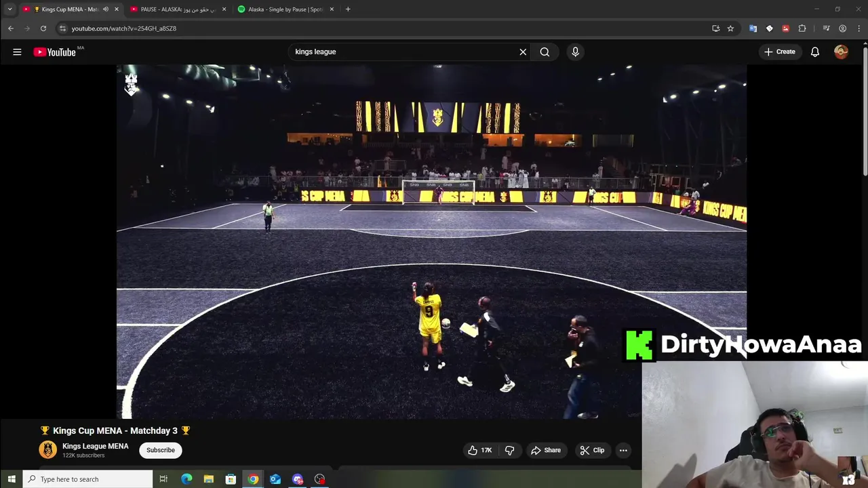Install YouTube as an app icon
Viewport: 868px width, 488px height.
[715, 28]
